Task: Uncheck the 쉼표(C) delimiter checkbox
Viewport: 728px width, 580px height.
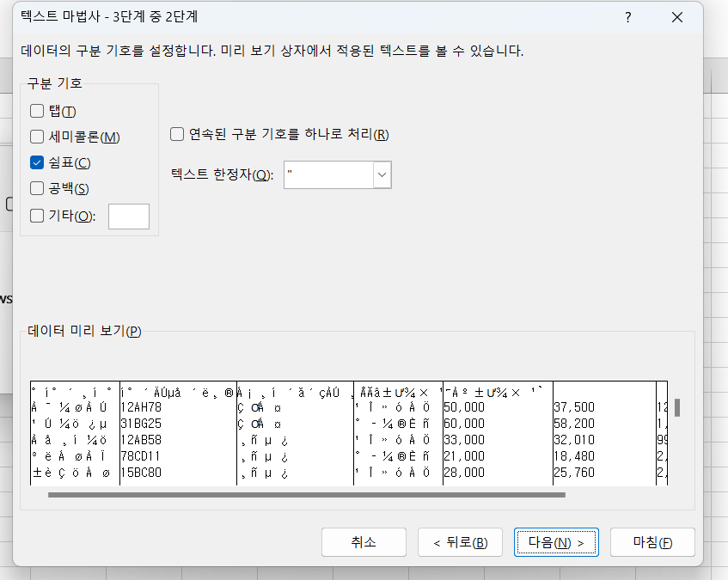Action: click(x=37, y=162)
